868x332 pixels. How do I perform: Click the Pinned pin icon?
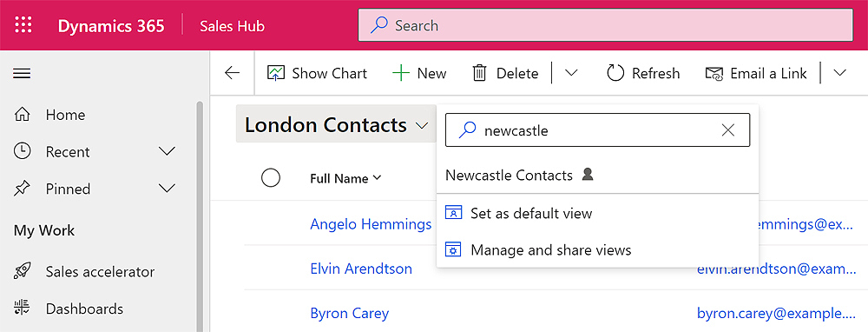pos(23,189)
